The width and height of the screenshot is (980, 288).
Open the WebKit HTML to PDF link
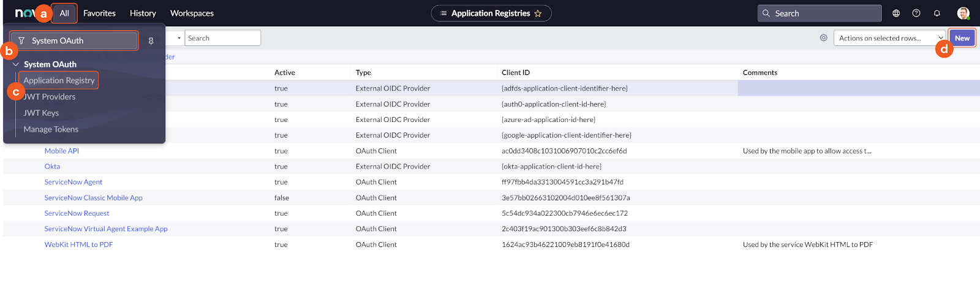pyautogui.click(x=78, y=244)
